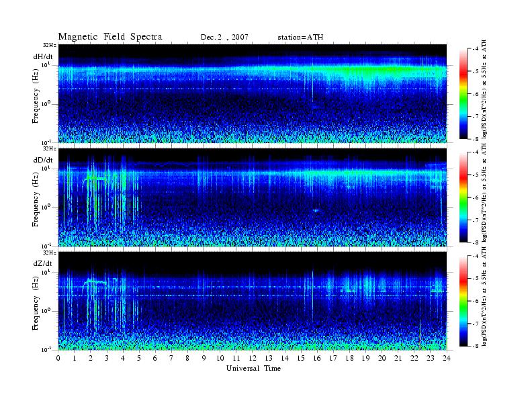Click the hour 23 tick label

point(431,358)
